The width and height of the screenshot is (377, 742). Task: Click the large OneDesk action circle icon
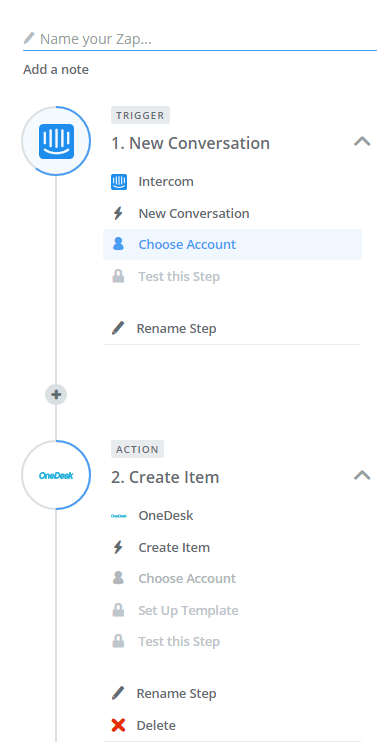(x=56, y=475)
